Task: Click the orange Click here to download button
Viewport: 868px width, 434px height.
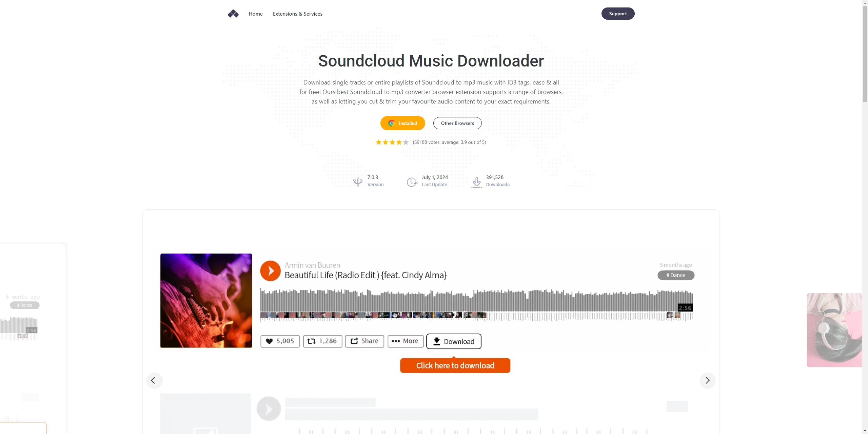Action: tap(455, 365)
